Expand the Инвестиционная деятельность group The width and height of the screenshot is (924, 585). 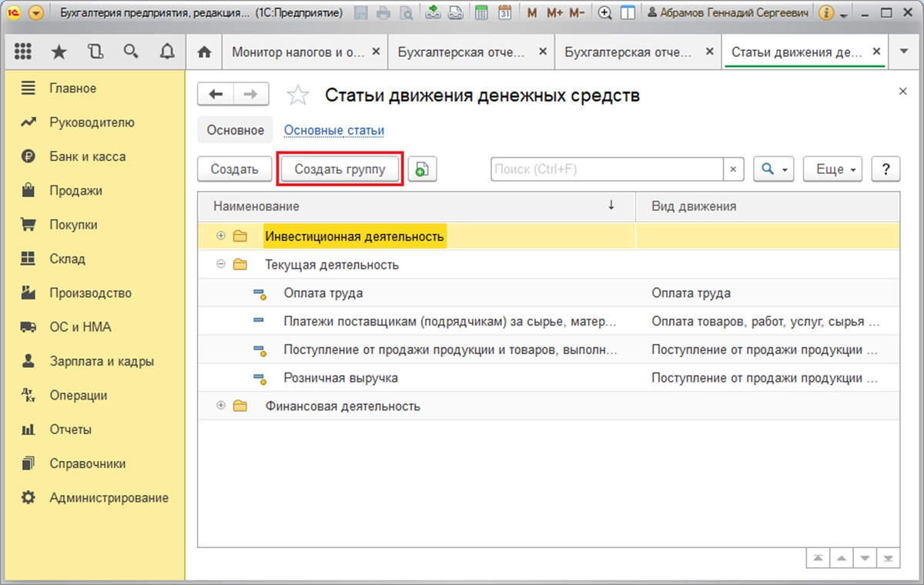(221, 236)
